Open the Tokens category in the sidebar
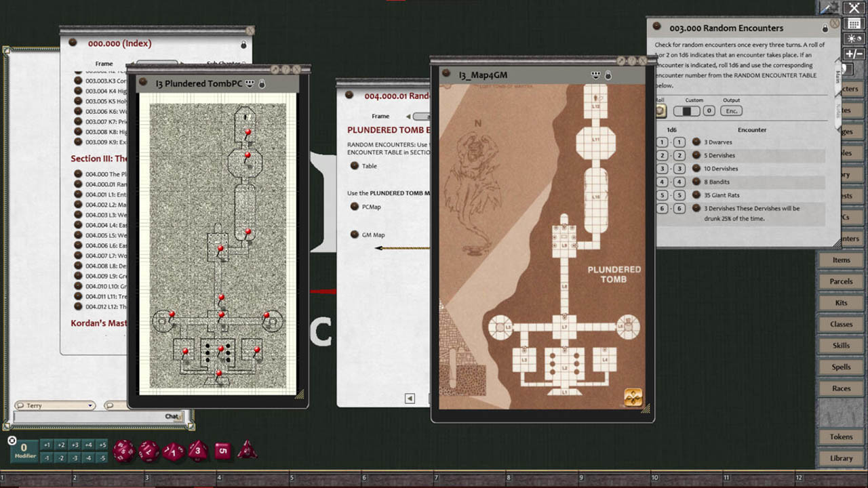 (x=840, y=436)
